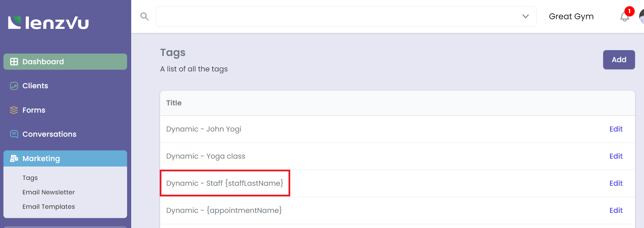This screenshot has width=644, height=228.
Task: Click the Marketing megaphone icon
Action: (x=14, y=159)
